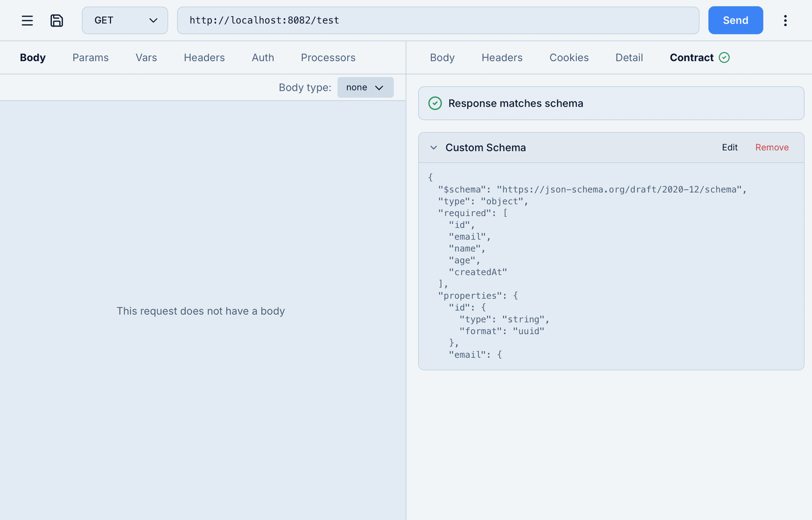This screenshot has width=812, height=520.
Task: Open the hamburger sidebar menu
Action: (27, 20)
